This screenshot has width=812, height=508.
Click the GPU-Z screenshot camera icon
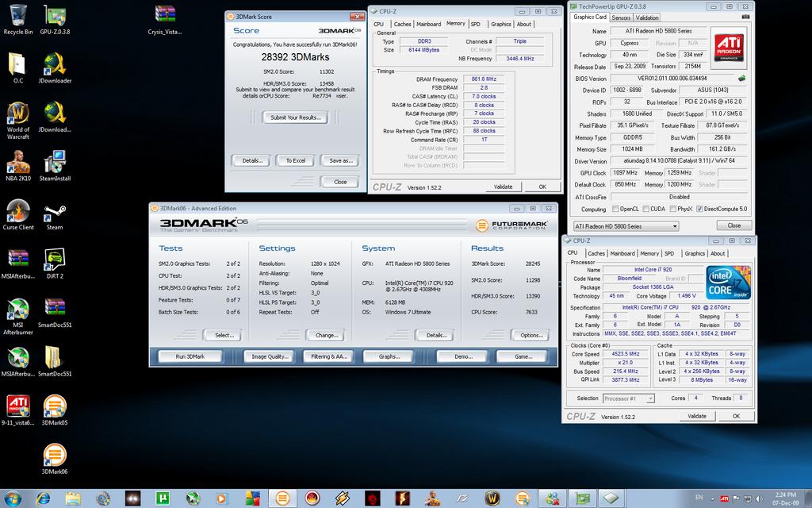click(x=745, y=17)
